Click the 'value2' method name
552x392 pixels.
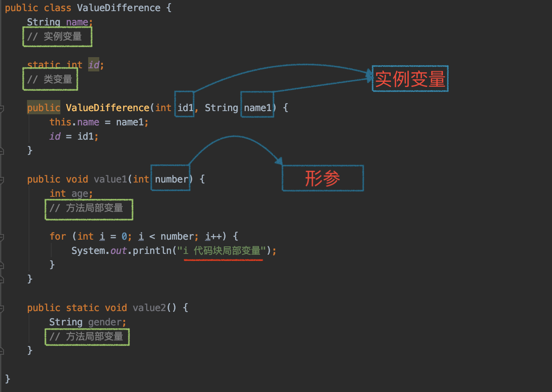pyautogui.click(x=149, y=308)
